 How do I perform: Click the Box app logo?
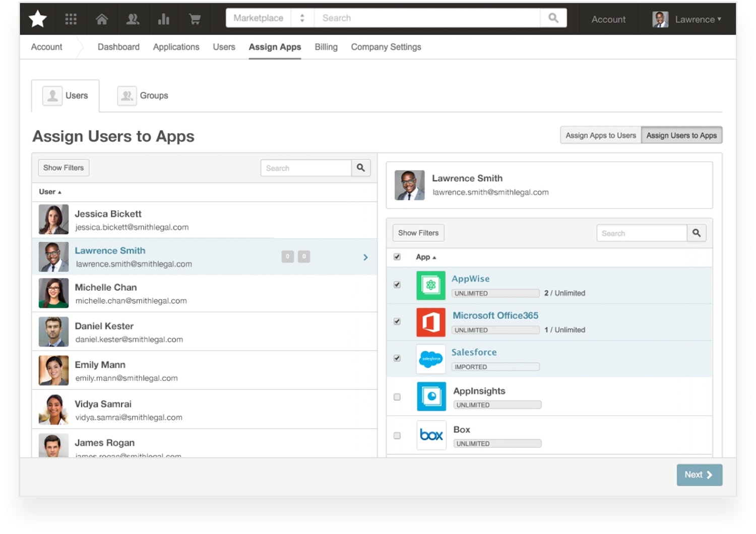click(x=431, y=435)
